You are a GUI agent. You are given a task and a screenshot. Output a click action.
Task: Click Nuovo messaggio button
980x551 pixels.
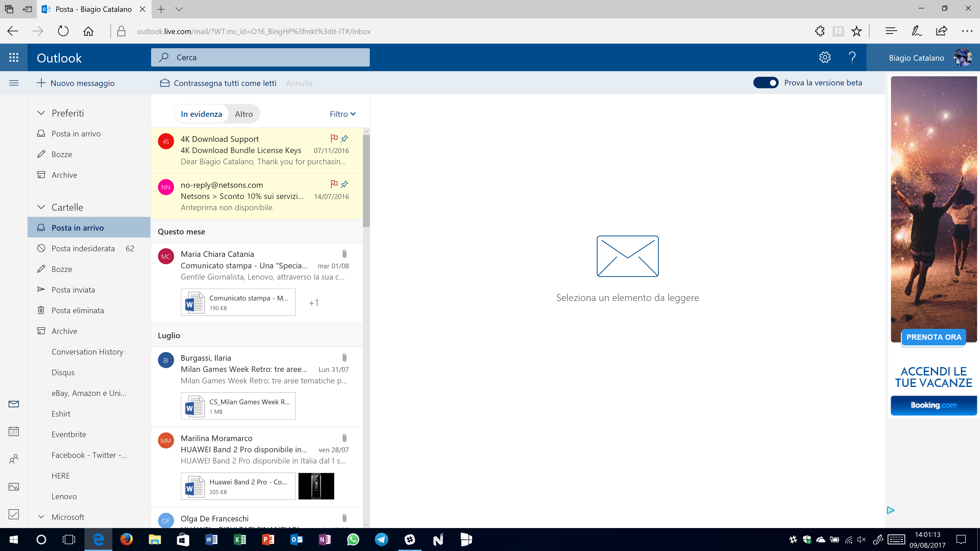(75, 83)
